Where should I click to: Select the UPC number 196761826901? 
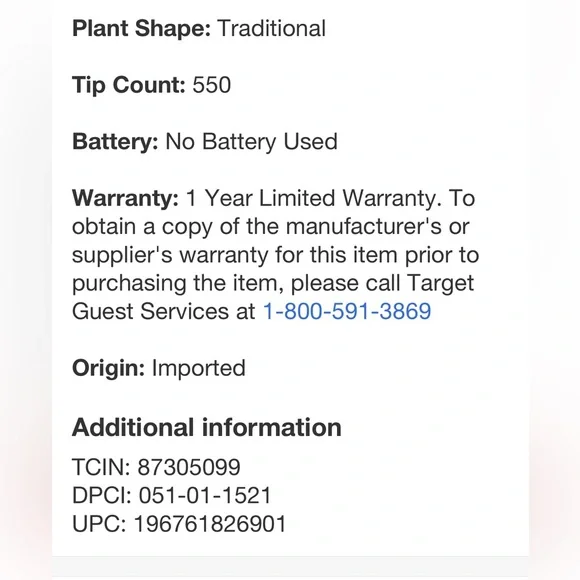[x=210, y=524]
